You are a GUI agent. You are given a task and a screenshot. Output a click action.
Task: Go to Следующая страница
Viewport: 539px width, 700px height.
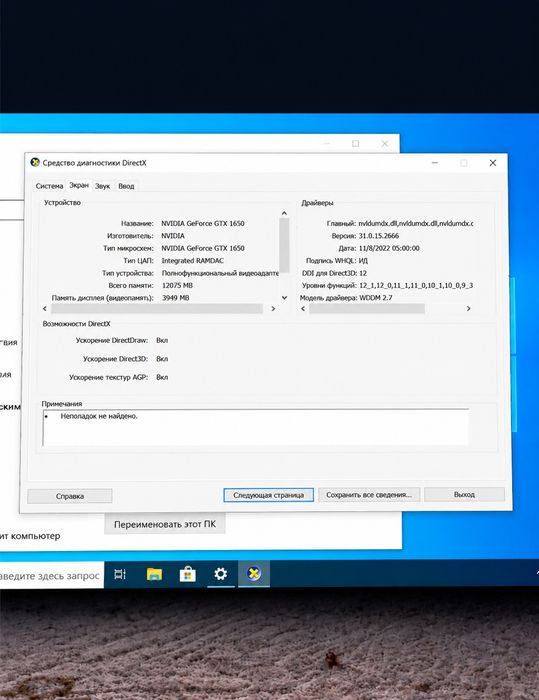268,495
